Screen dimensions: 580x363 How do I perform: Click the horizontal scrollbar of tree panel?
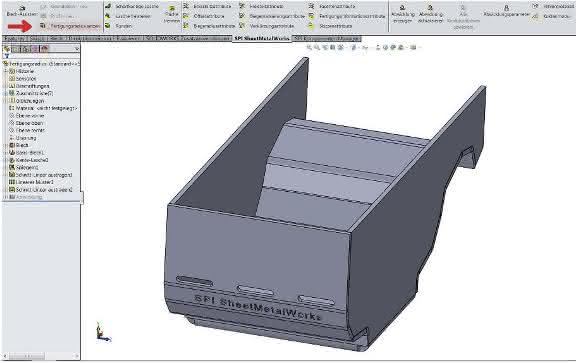(41, 356)
